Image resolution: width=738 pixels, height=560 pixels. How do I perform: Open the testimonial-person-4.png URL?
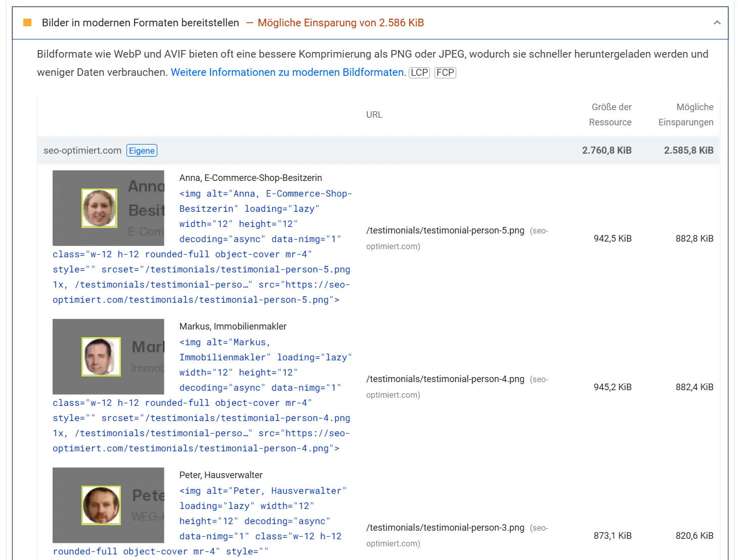point(445,379)
